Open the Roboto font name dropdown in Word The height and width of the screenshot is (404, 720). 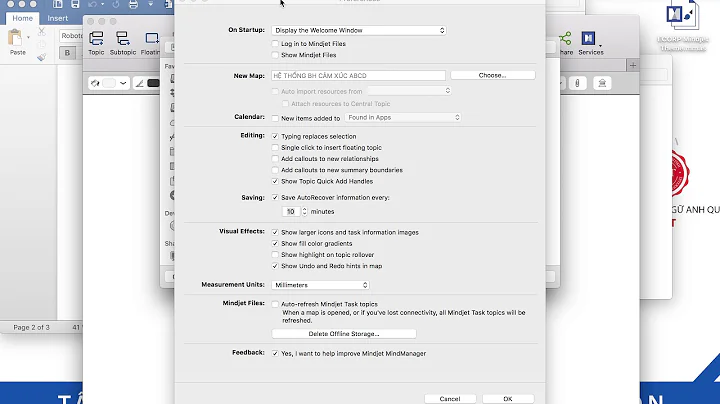point(71,35)
